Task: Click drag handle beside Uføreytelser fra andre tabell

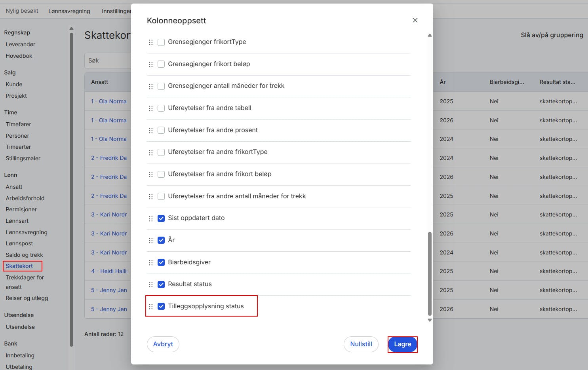Action: click(150, 108)
